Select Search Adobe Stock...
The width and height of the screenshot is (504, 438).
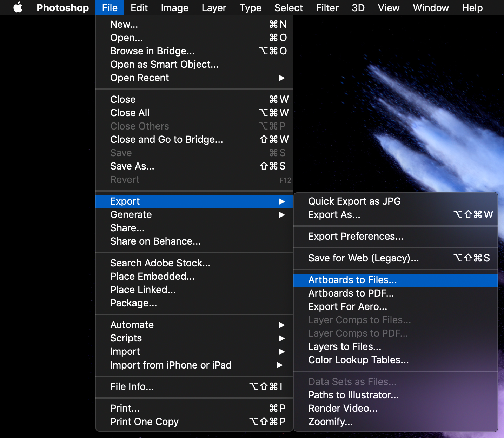(194, 263)
